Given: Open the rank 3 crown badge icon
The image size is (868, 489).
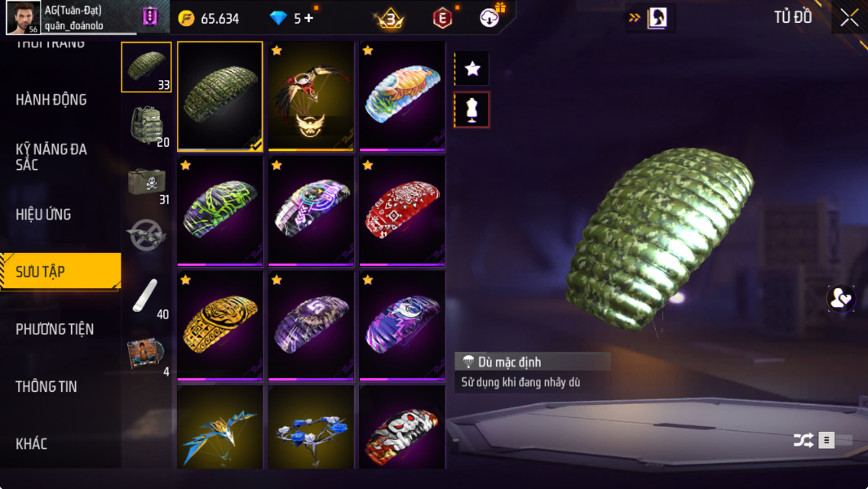Looking at the screenshot, I should click(390, 20).
